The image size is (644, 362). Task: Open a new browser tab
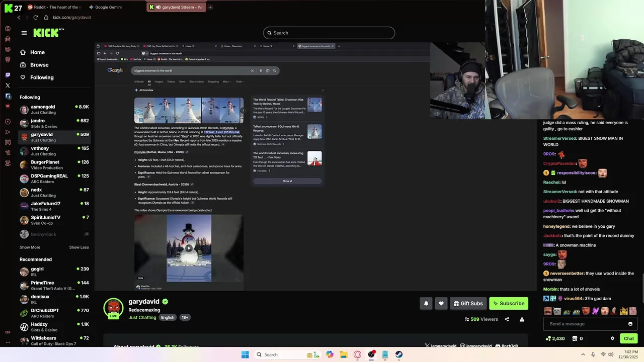tap(210, 7)
